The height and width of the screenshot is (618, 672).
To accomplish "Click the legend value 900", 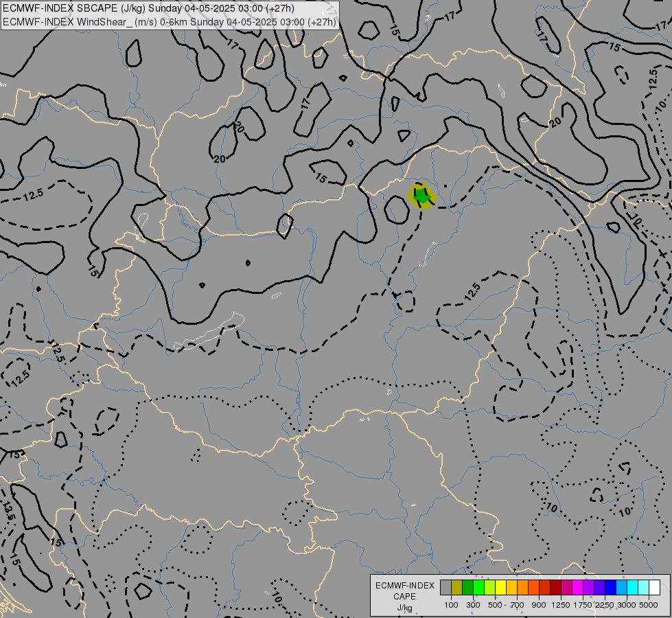I will pos(539,605).
